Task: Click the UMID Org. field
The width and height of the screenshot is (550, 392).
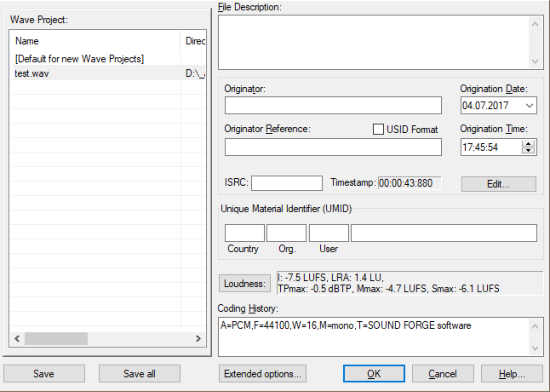Action: click(287, 233)
